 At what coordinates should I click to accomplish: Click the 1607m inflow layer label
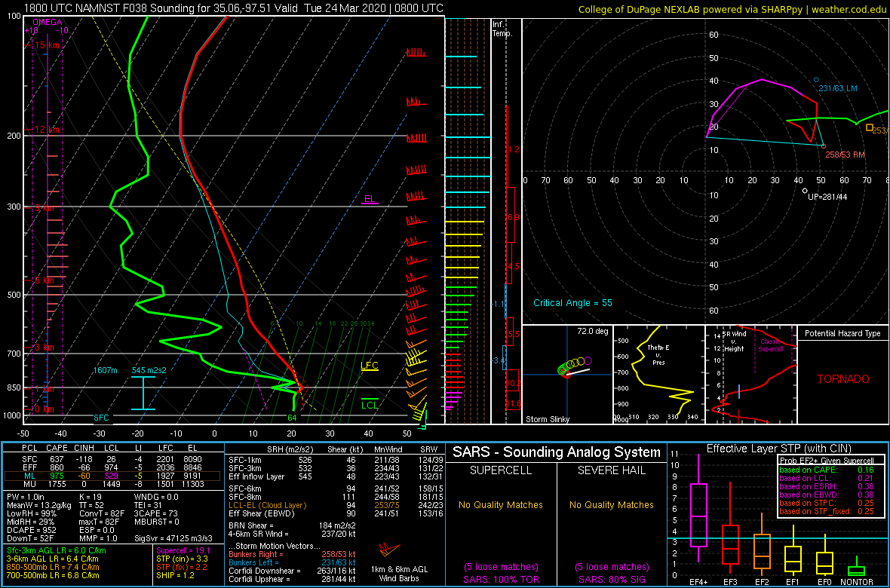(106, 370)
